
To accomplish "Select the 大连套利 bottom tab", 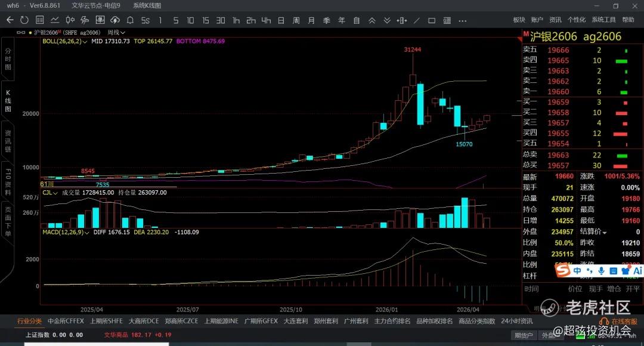I will tap(296, 321).
